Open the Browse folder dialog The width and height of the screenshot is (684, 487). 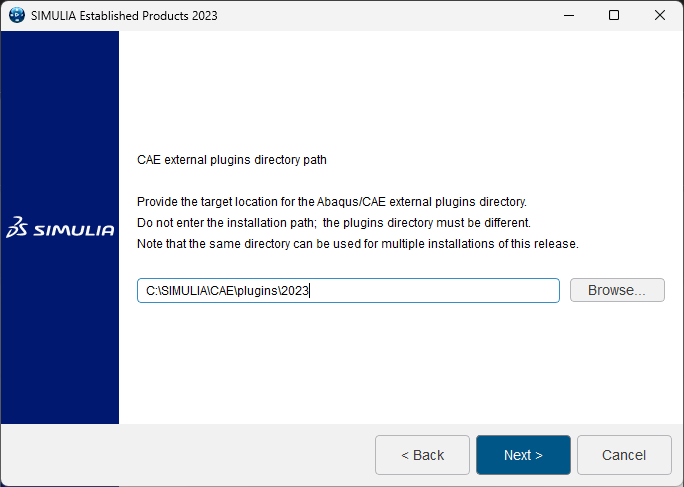click(x=617, y=290)
